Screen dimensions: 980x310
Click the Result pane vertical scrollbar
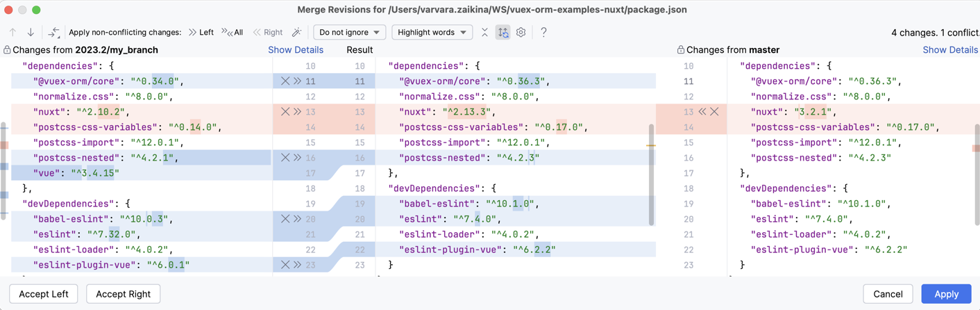tap(651, 174)
